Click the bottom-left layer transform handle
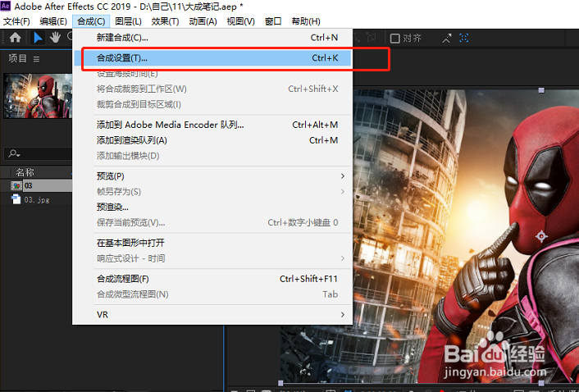This screenshot has height=392, width=579. (x=280, y=383)
